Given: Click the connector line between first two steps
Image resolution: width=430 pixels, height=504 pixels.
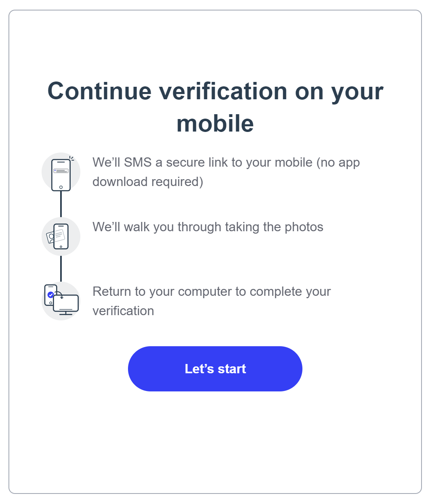Looking at the screenshot, I should point(61,204).
